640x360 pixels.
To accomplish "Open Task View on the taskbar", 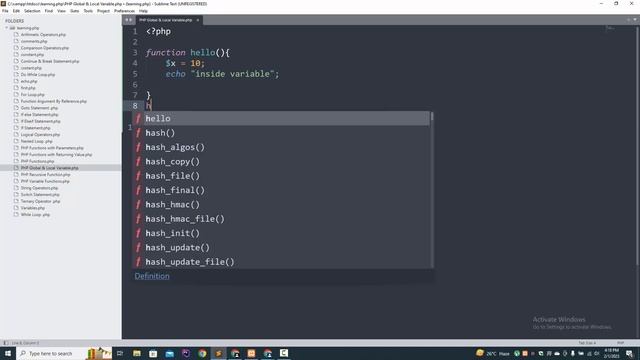I will point(120,353).
